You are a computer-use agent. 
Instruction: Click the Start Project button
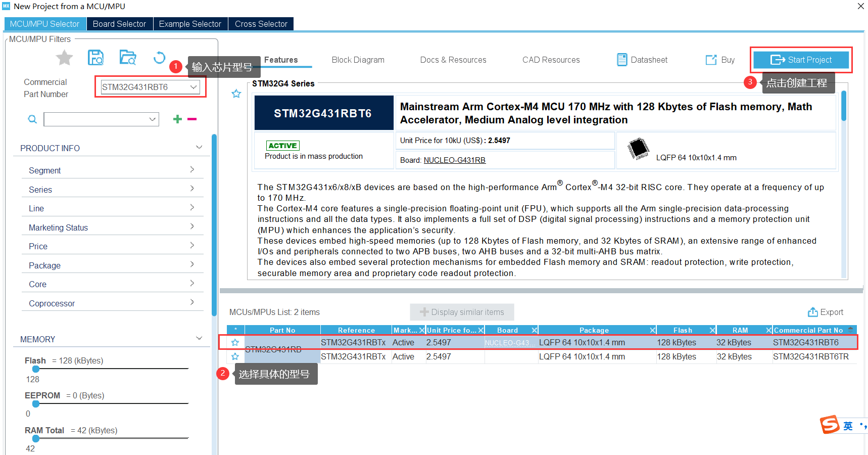(801, 60)
